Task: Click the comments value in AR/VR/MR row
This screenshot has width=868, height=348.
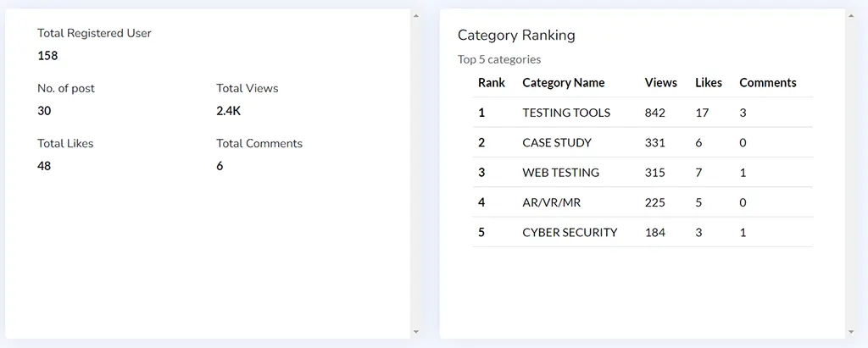Action: 743,202
